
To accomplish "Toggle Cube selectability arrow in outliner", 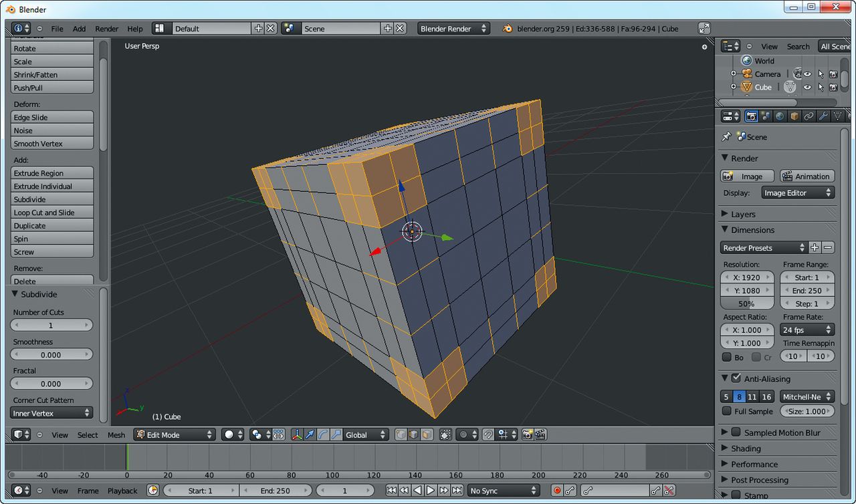I will pos(821,88).
